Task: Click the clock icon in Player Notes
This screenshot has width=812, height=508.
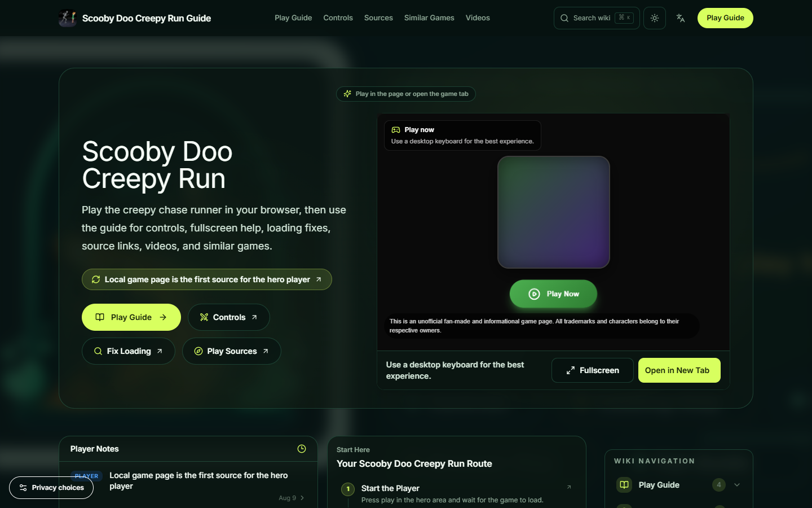Action: [x=302, y=449]
